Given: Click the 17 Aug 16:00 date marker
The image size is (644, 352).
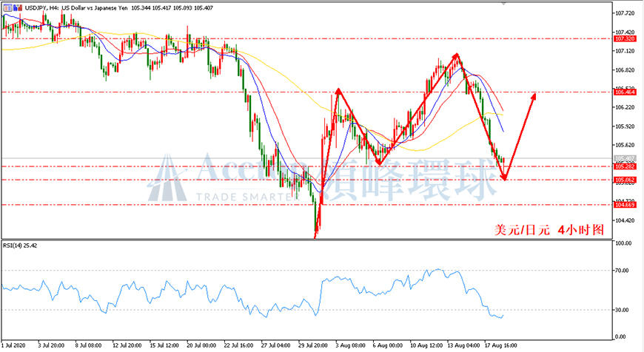Looking at the screenshot, I should 500,345.
